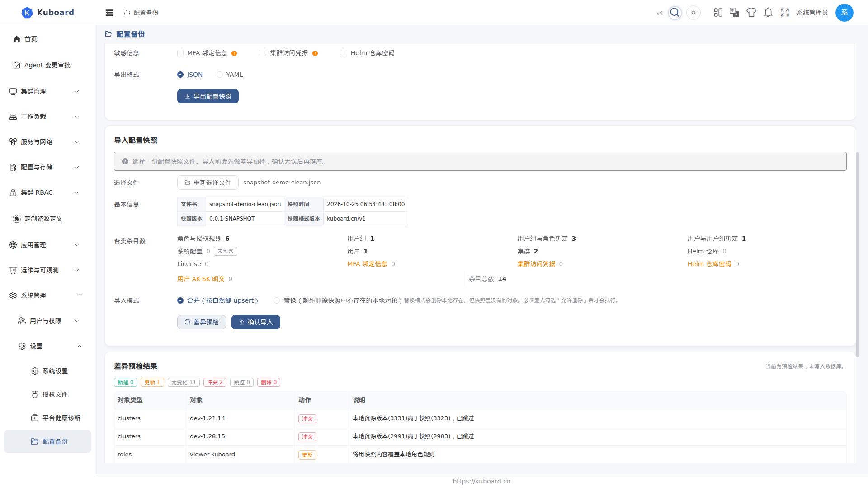Expand the 集群管理 menu chevron
Image resolution: width=868 pixels, height=488 pixels.
77,91
